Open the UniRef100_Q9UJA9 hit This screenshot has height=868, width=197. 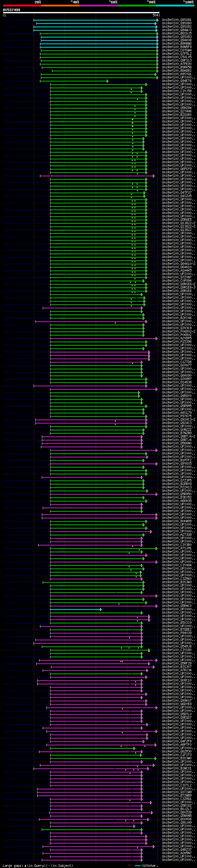[x=177, y=822]
